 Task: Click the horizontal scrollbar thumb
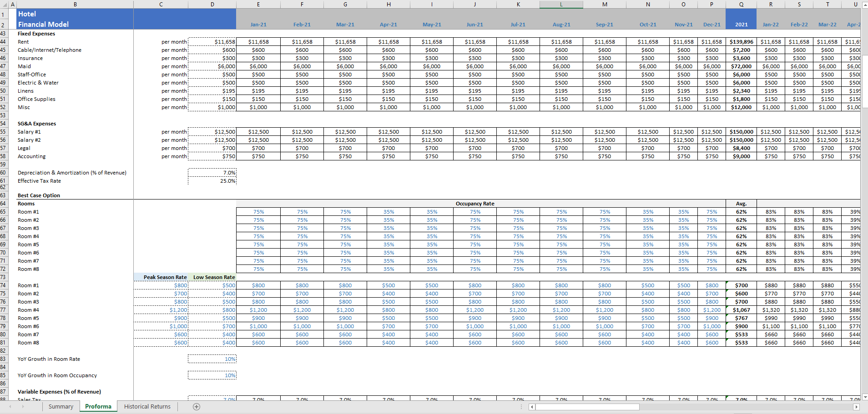point(587,407)
